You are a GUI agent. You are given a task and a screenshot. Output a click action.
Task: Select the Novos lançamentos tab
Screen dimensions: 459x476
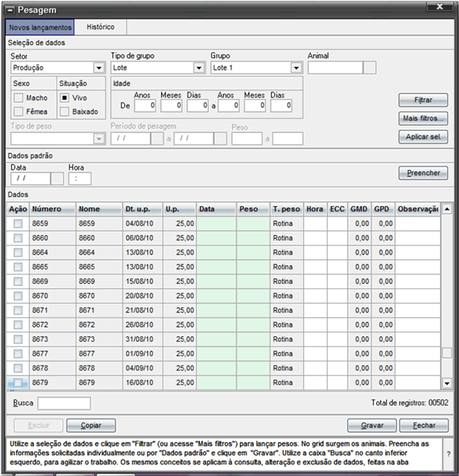pos(40,27)
